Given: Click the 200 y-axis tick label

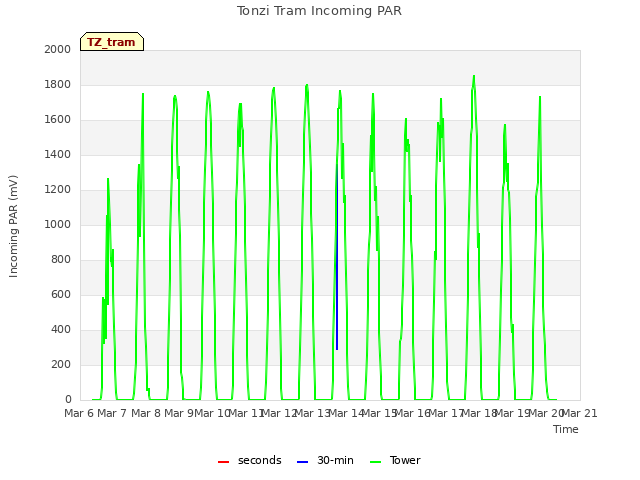Looking at the screenshot, I should tap(61, 364).
